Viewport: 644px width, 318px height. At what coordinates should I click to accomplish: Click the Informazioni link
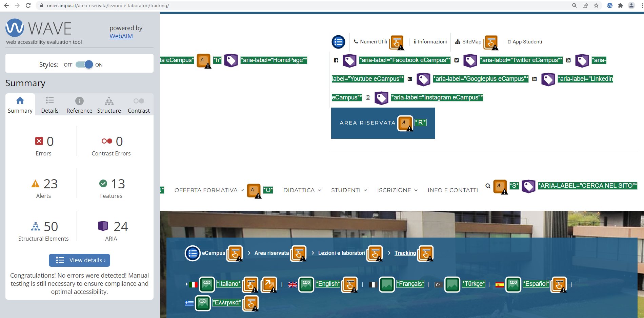tap(430, 42)
